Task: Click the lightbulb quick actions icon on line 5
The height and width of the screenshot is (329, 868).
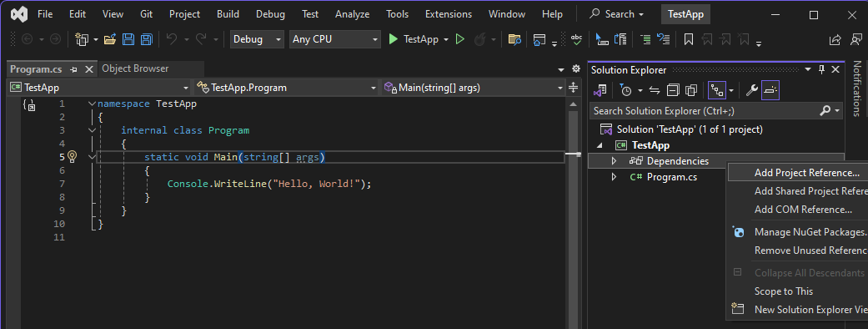Action: click(x=72, y=157)
